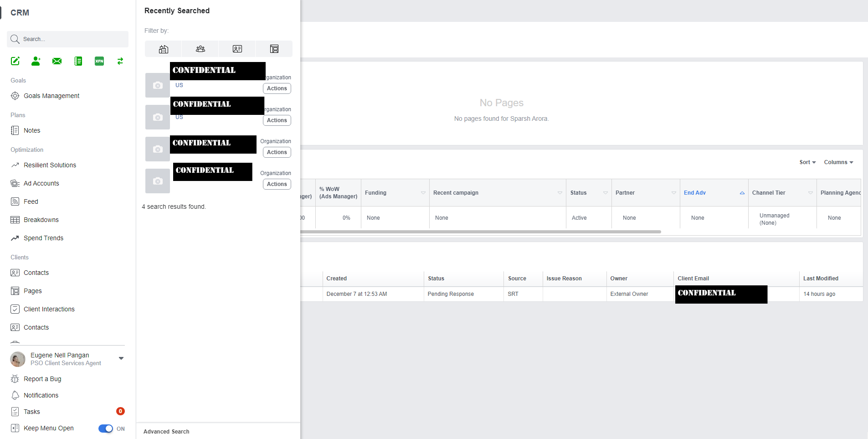
Task: Click Eugene Nell Pangan's profile avatar
Action: (x=18, y=359)
